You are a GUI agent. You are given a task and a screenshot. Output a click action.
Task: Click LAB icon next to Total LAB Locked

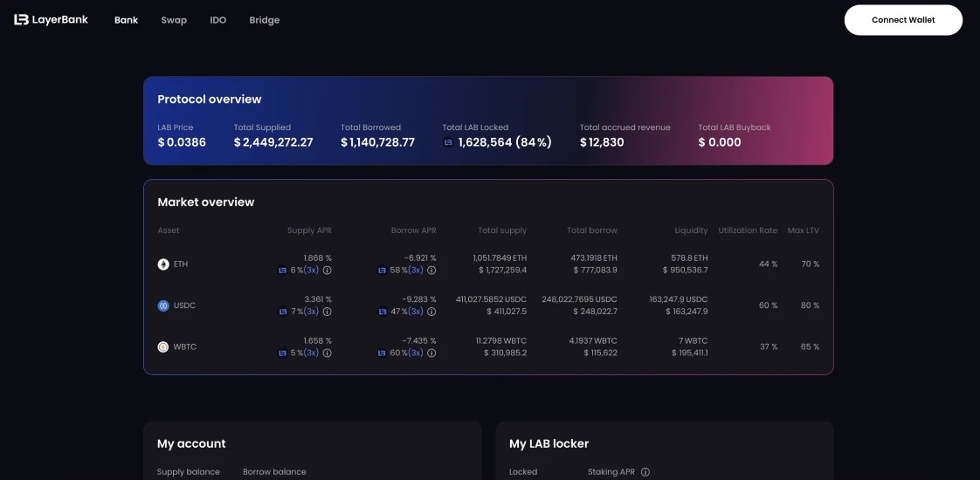coord(448,142)
